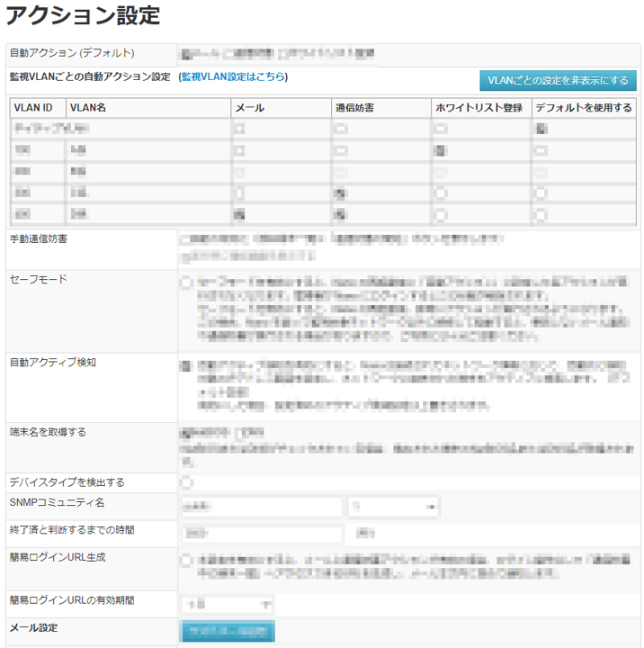The height and width of the screenshot is (648, 644).
Task: Open the dropdown next to SNMPコミュニティ名 field
Action: point(394,507)
